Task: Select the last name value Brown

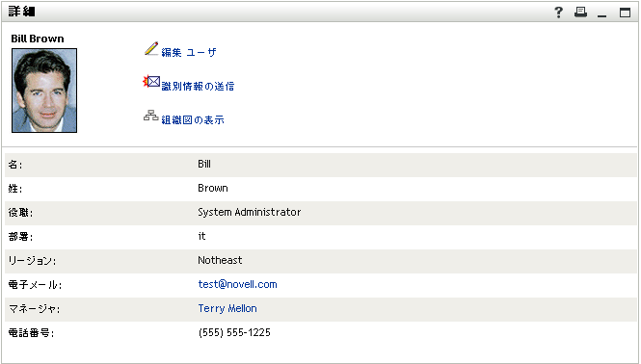Action: coord(213,188)
